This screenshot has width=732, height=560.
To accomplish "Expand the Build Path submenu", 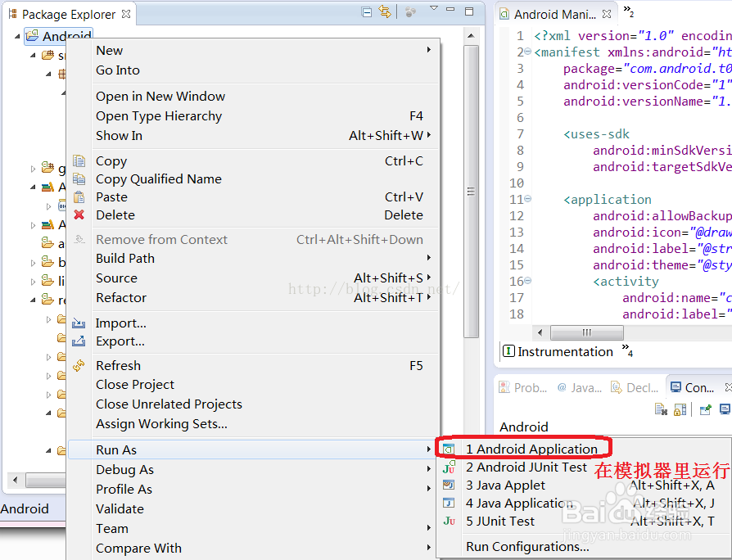I will pyautogui.click(x=254, y=259).
